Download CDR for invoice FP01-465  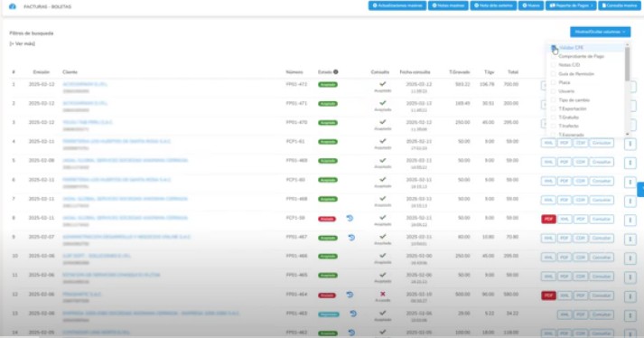point(581,277)
